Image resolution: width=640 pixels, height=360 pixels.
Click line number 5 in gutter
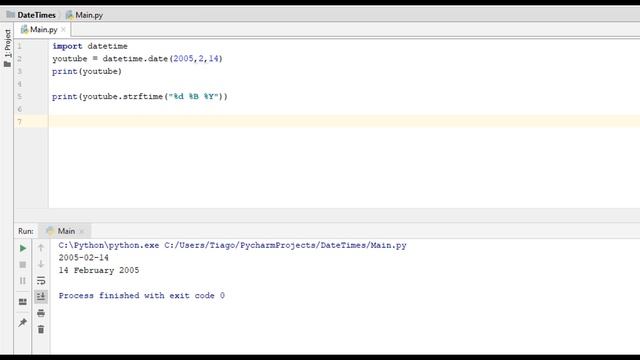pos(19,97)
